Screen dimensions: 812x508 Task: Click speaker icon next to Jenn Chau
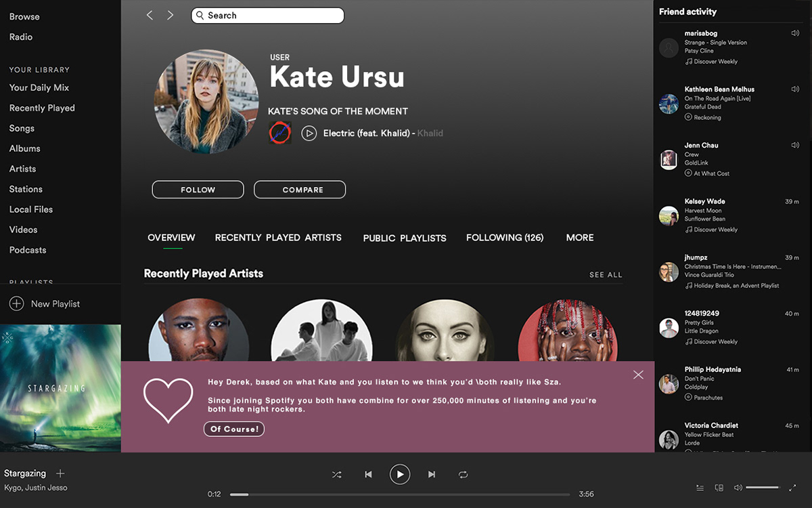[795, 145]
